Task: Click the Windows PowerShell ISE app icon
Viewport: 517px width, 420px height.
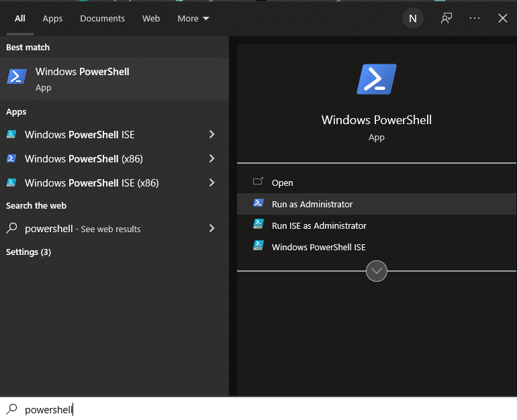Action: click(11, 134)
